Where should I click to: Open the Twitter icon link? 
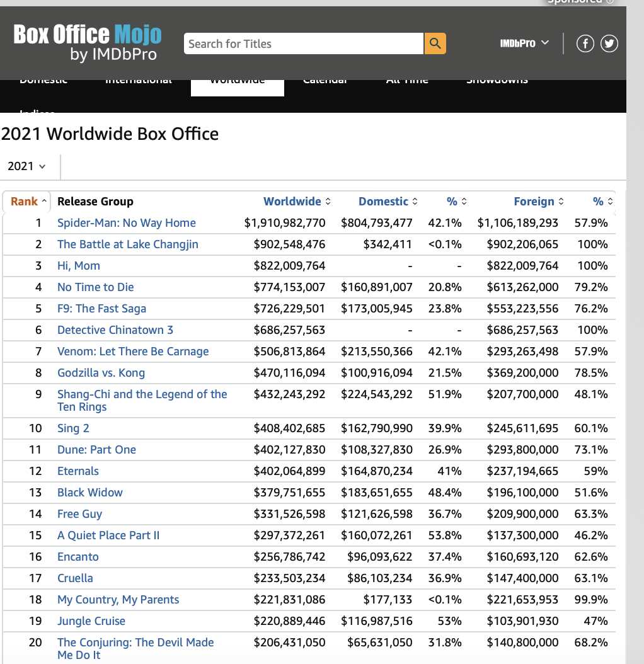pos(609,43)
